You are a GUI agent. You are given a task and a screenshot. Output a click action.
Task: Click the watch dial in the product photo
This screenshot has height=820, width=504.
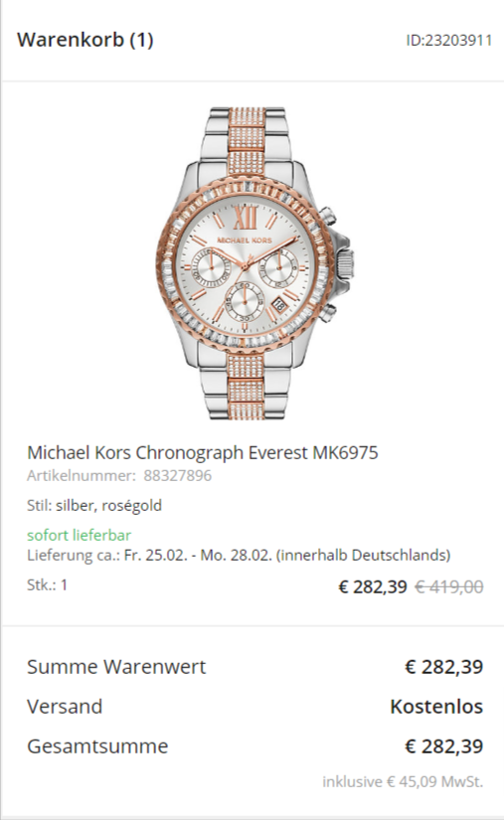tap(246, 266)
